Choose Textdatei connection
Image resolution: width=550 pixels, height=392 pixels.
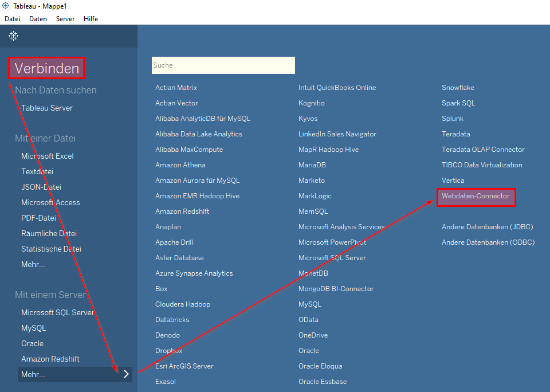click(37, 171)
